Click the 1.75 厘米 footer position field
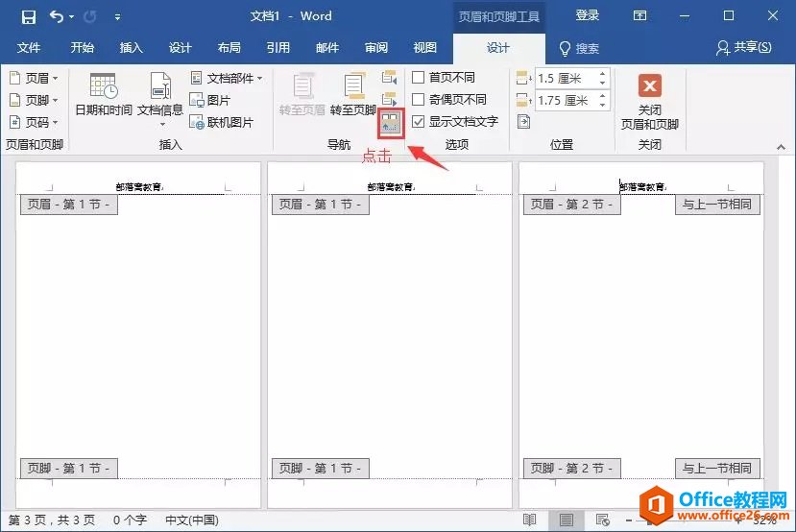 pos(565,100)
